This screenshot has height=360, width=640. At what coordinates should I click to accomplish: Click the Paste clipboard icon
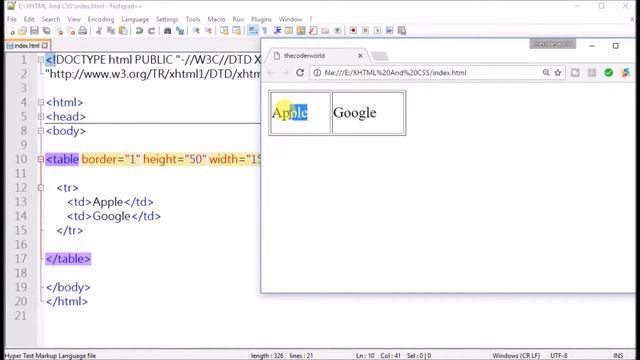tap(123, 31)
